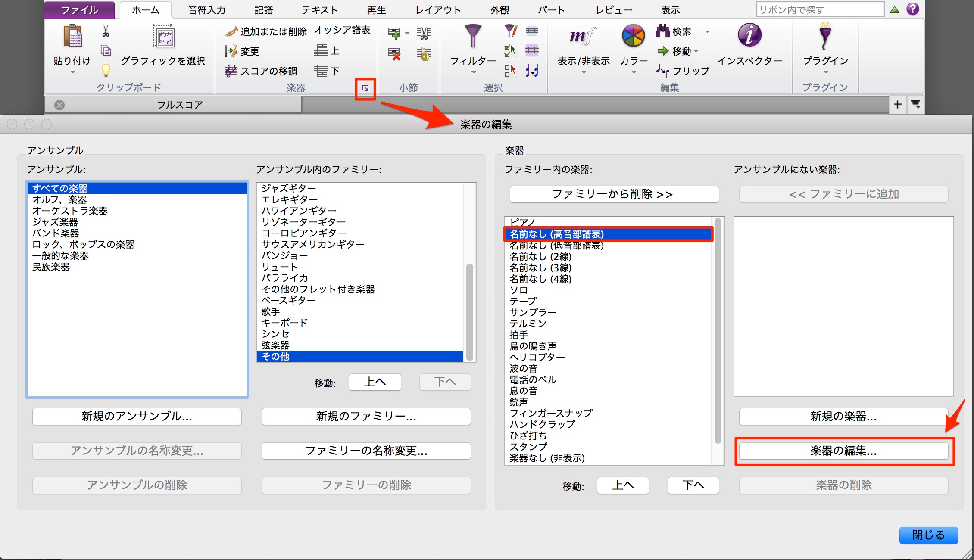The width and height of the screenshot is (974, 560).
Task: Click the Select Graphic (グラフィックを選択) icon
Action: [163, 36]
